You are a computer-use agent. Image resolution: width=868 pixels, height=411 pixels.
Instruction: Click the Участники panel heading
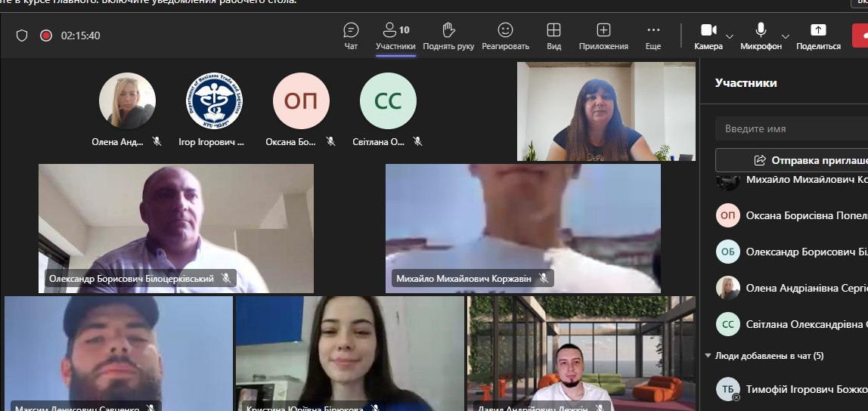746,83
